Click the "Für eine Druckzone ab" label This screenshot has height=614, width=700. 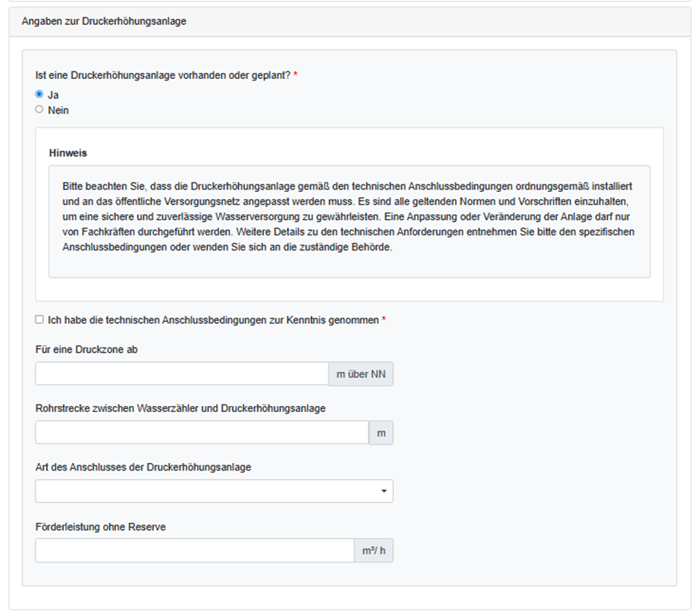pyautogui.click(x=86, y=350)
